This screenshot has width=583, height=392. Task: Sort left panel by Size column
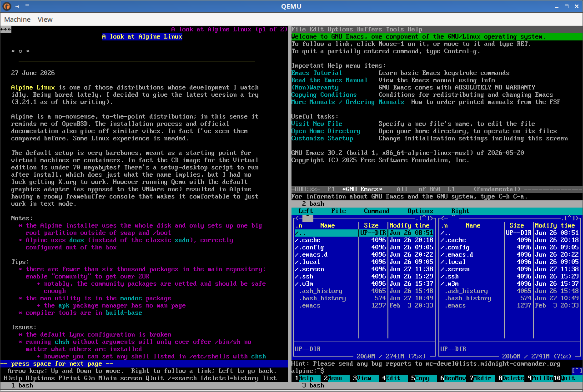372,226
